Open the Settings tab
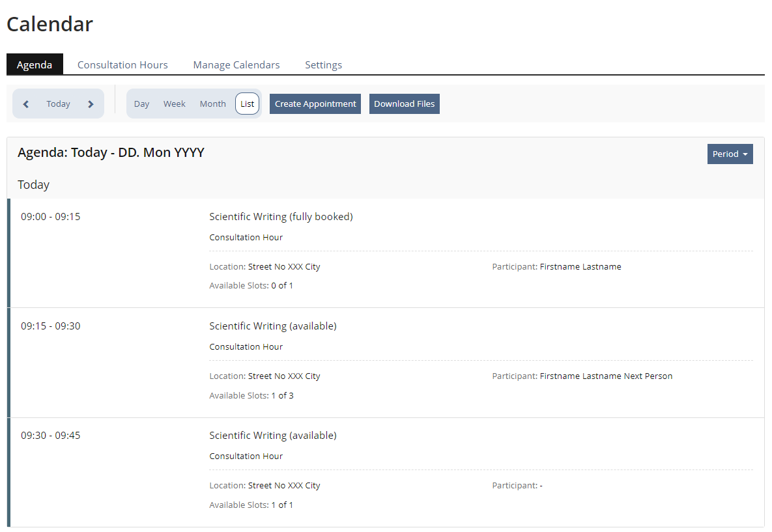The width and height of the screenshot is (772, 532). (323, 65)
